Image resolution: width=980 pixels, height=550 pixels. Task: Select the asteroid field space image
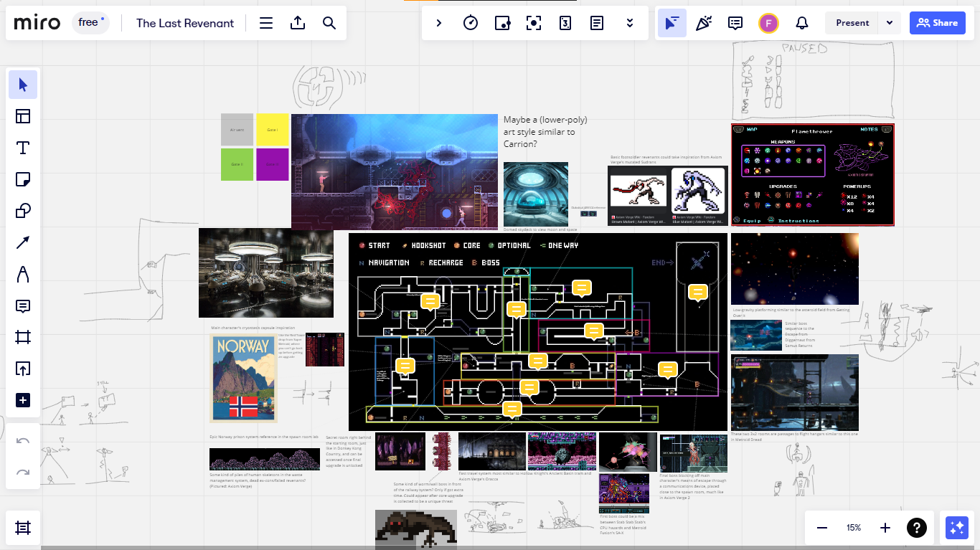795,270
